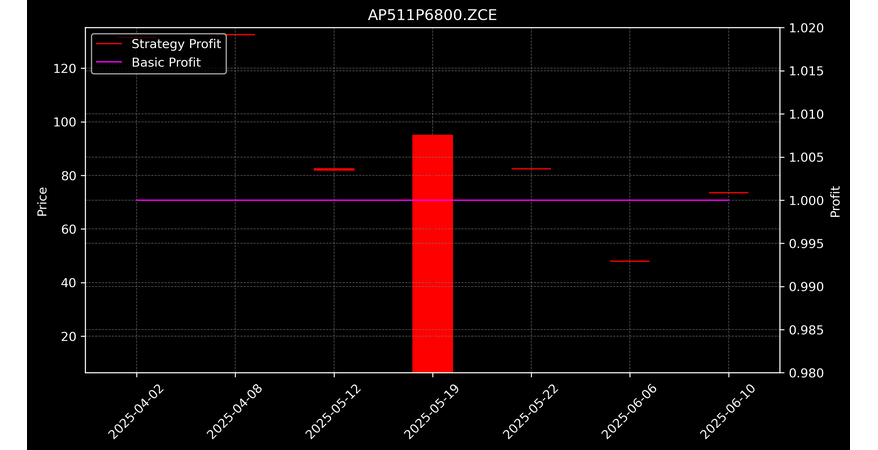Click the Profit axis label on right

(835, 201)
